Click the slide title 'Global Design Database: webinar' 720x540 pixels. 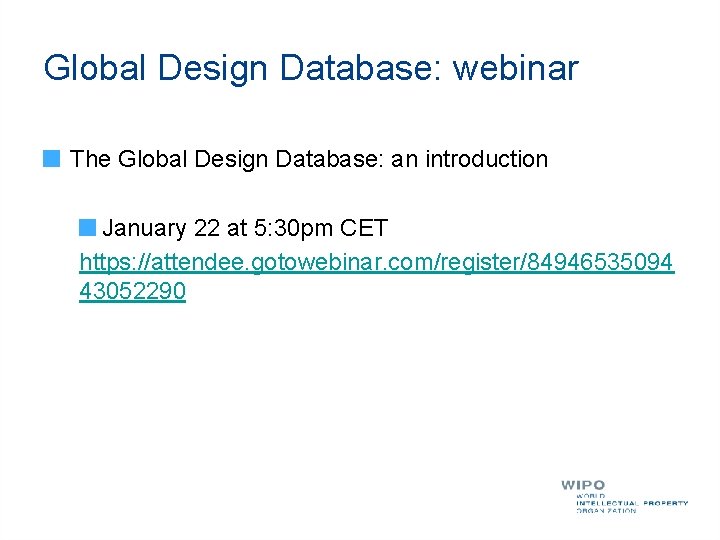pos(311,68)
